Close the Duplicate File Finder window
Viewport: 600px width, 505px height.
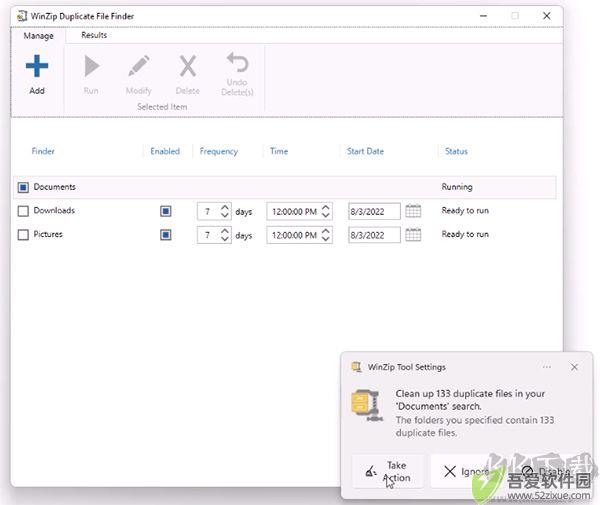tap(547, 16)
